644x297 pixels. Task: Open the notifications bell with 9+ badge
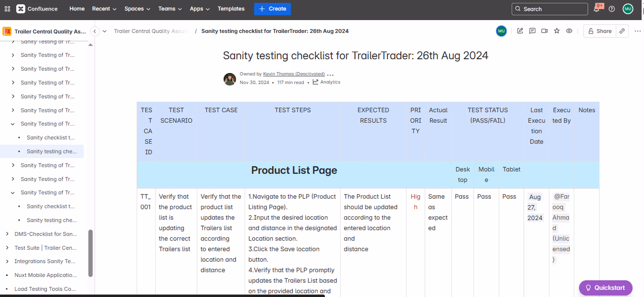597,9
